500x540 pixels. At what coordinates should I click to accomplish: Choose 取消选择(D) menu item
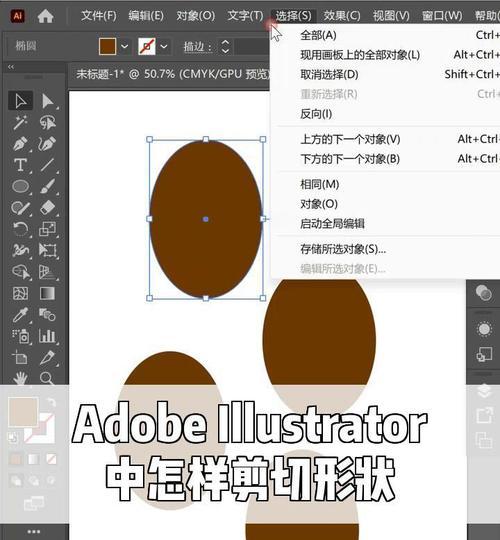[385, 74]
